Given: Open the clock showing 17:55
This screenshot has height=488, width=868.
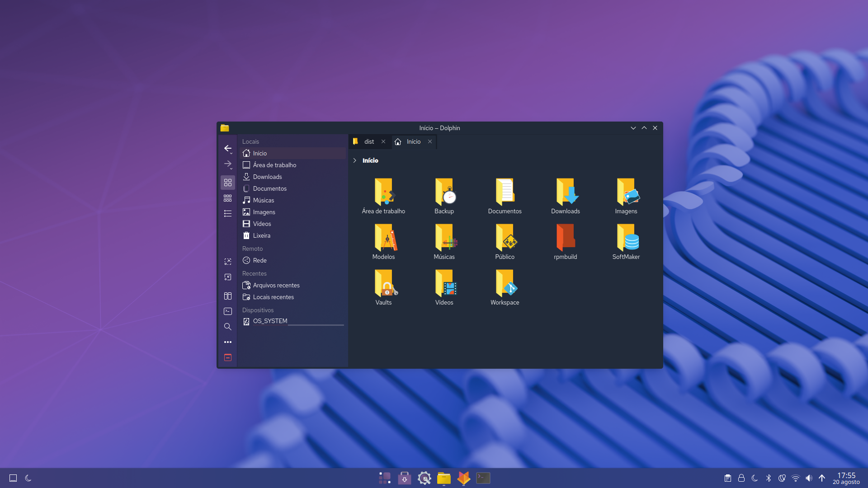Looking at the screenshot, I should tap(846, 478).
